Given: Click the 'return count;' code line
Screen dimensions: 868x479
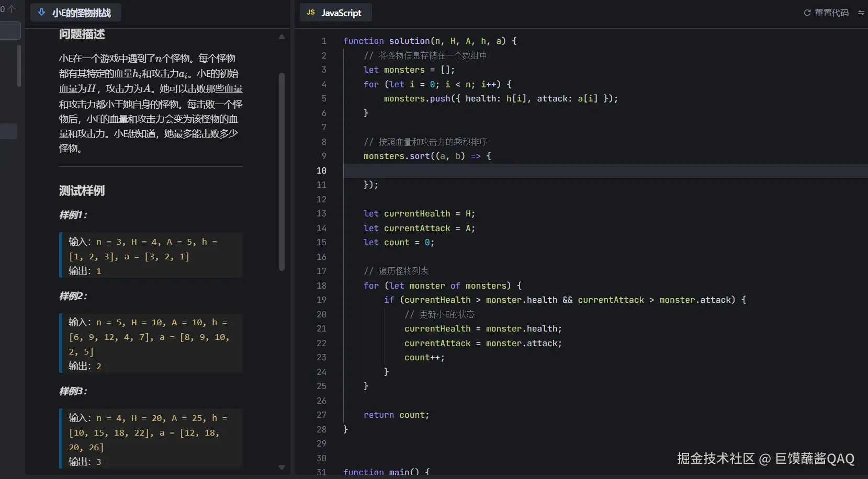Looking at the screenshot, I should pos(396,415).
